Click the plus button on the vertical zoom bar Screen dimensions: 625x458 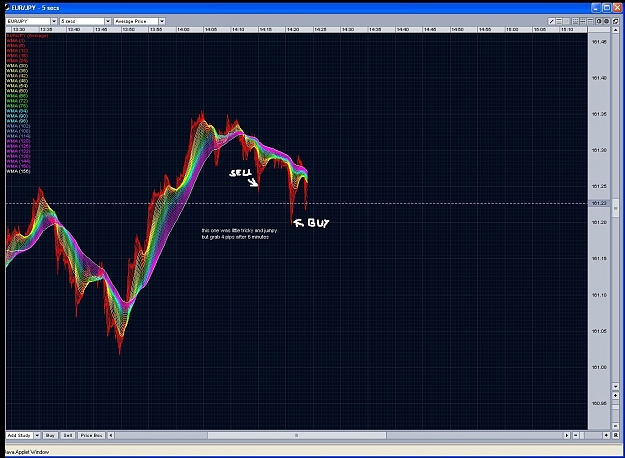point(615,395)
